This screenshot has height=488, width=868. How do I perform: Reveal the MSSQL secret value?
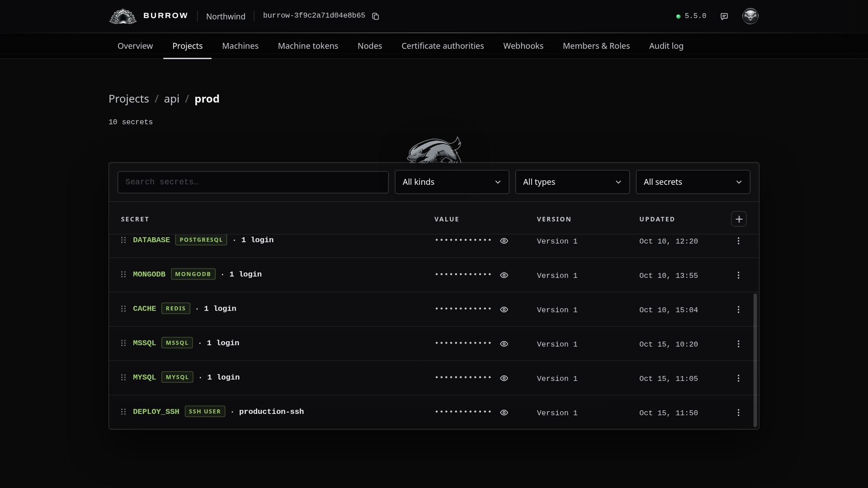click(504, 344)
